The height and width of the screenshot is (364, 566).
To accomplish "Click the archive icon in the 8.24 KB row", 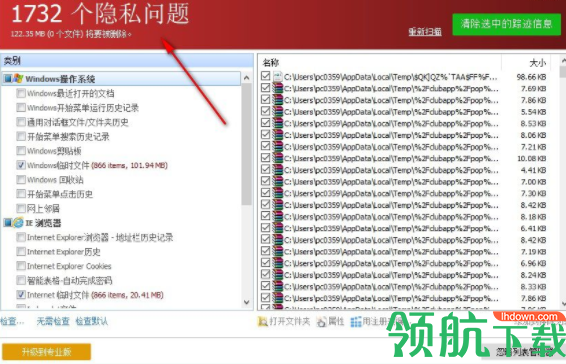I will [x=277, y=275].
